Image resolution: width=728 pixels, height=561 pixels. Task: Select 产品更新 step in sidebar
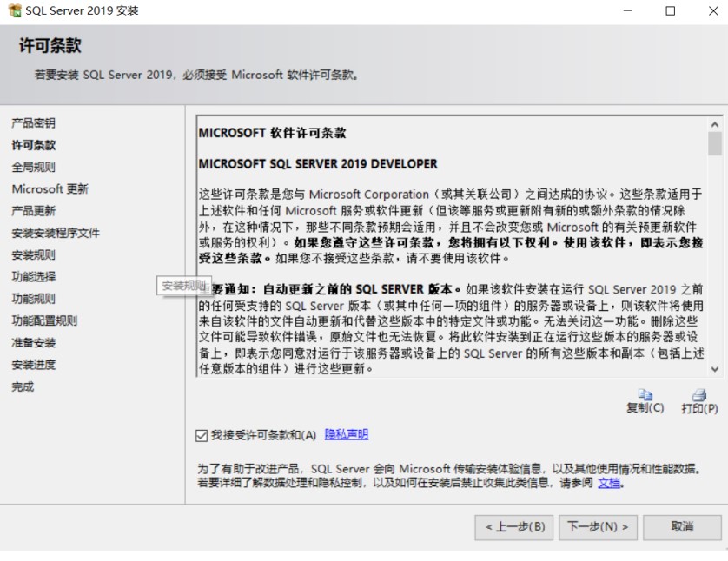pyautogui.click(x=33, y=211)
